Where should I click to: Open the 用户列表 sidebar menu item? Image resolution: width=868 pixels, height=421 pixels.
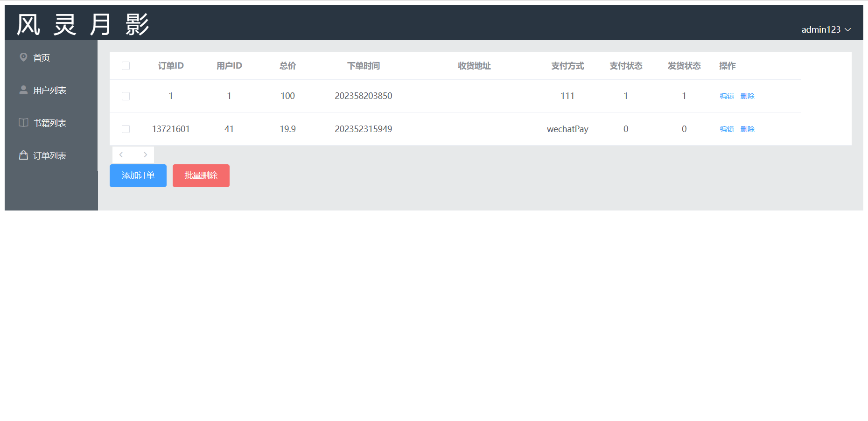tap(51, 90)
